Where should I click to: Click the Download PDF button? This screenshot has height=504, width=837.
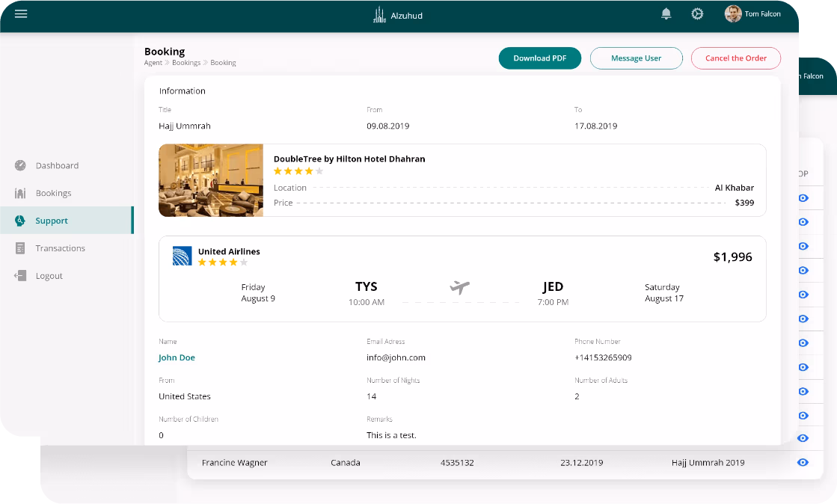539,58
